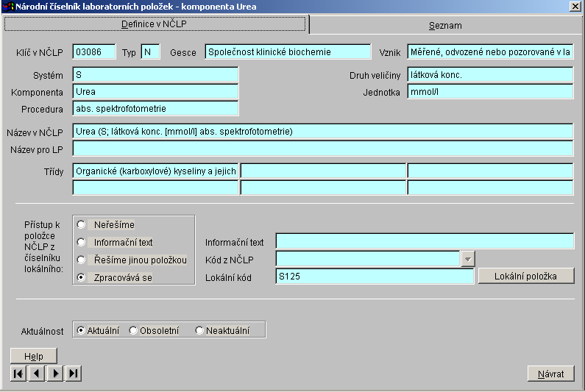This screenshot has height=392, width=585.
Task: Set Aktuálnost to Neaktuální
Action: click(x=199, y=330)
